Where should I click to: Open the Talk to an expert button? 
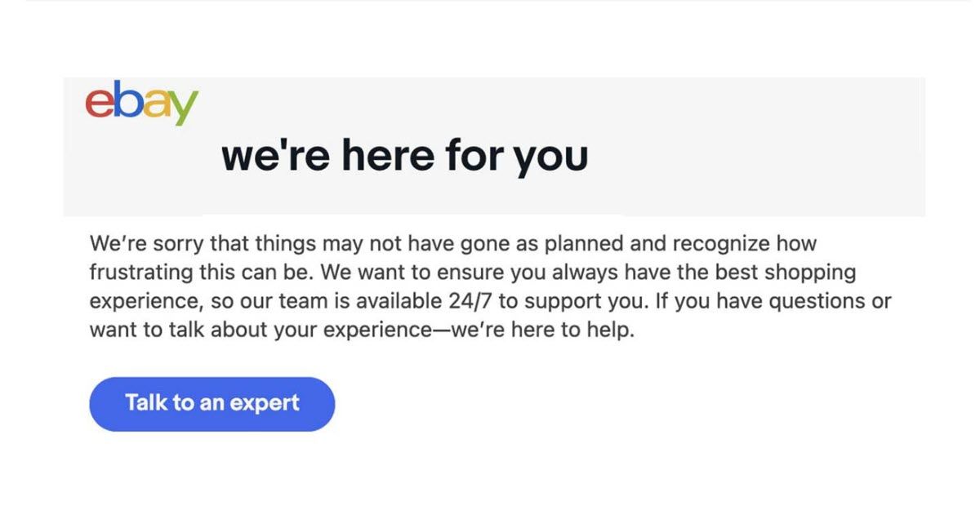click(212, 403)
